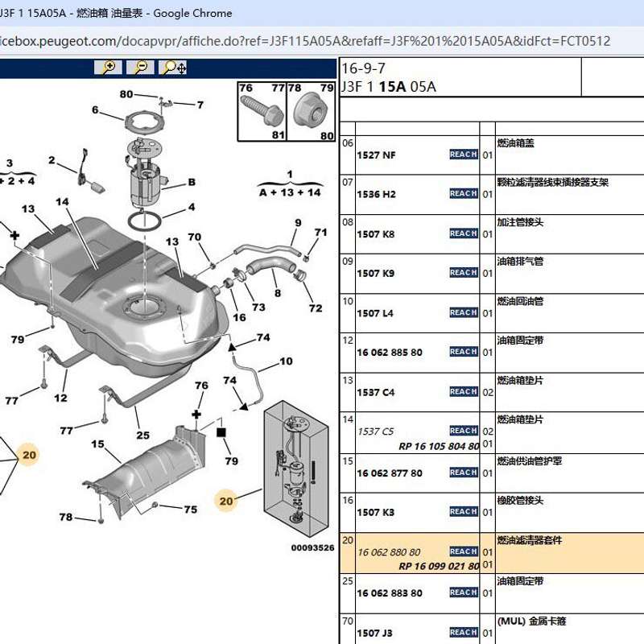This screenshot has width=644, height=644.
Task: Click replacement part RP 16 099 021 80
Action: [439, 567]
